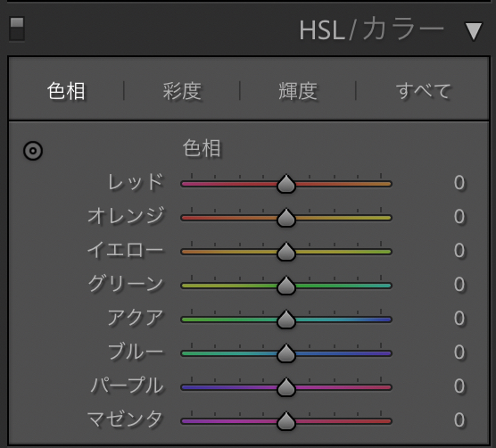Screen dimensions: 496x448
Task: Click the オレンジ value field showing 0
Action: (459, 217)
